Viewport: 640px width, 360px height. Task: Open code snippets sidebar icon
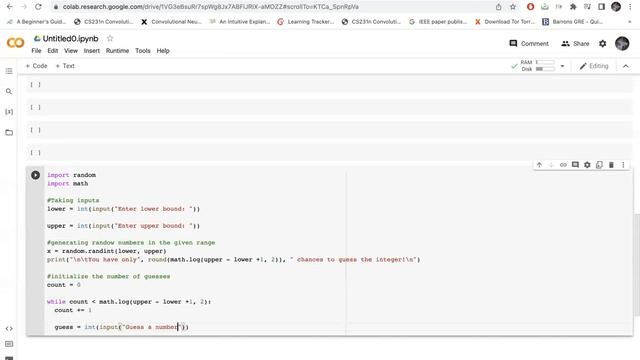click(x=9, y=329)
